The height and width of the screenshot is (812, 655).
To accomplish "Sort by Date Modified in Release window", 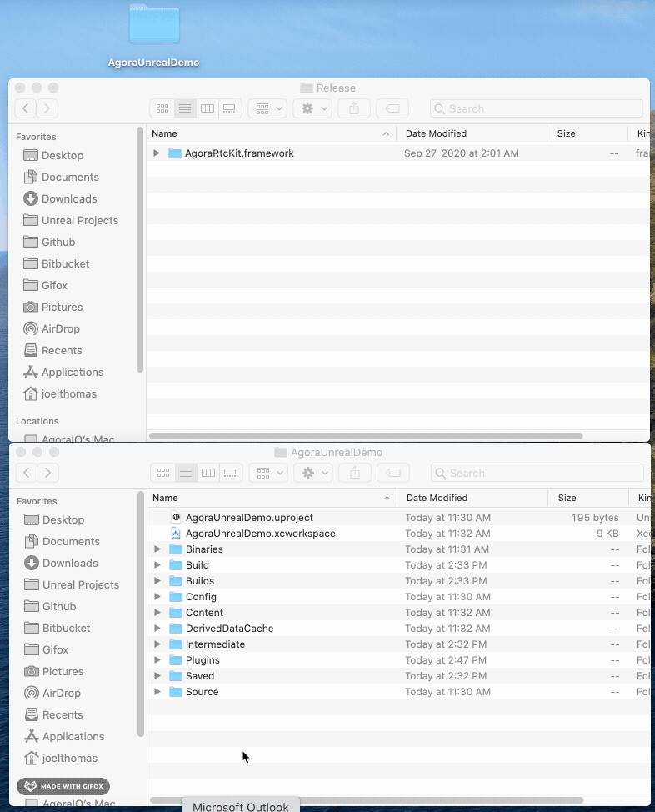I will tap(472, 133).
